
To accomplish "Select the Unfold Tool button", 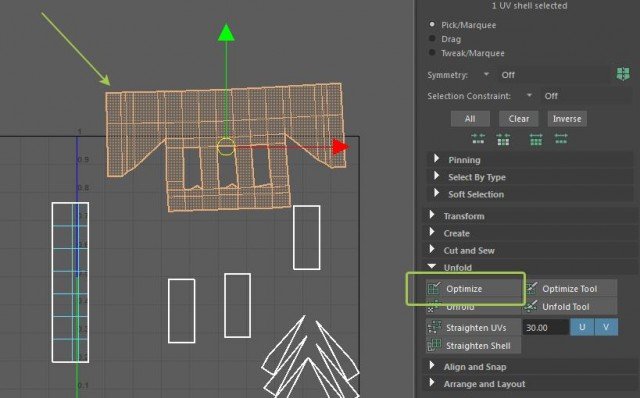I will 570,307.
